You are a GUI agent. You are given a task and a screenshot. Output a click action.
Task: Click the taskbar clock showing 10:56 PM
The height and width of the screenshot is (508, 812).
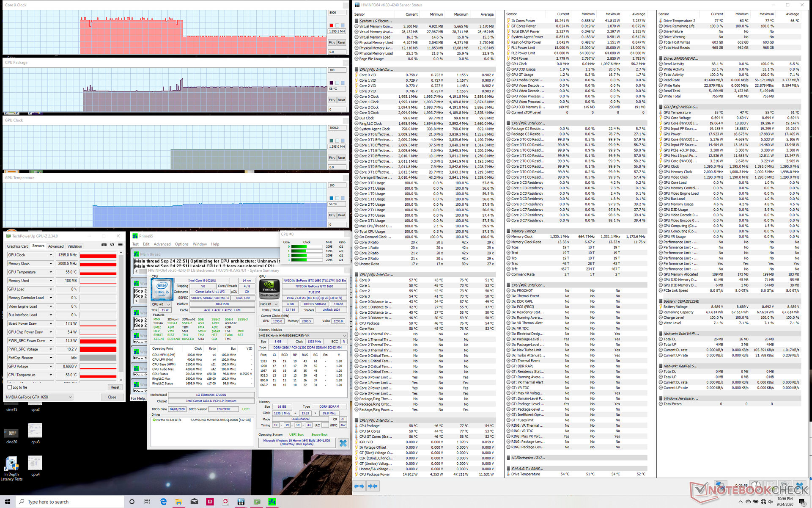pyautogui.click(x=785, y=502)
